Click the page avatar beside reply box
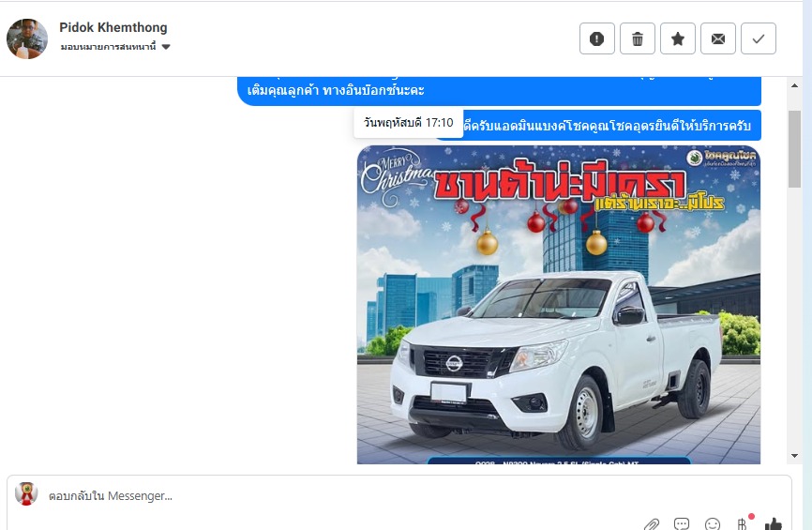 [x=26, y=493]
